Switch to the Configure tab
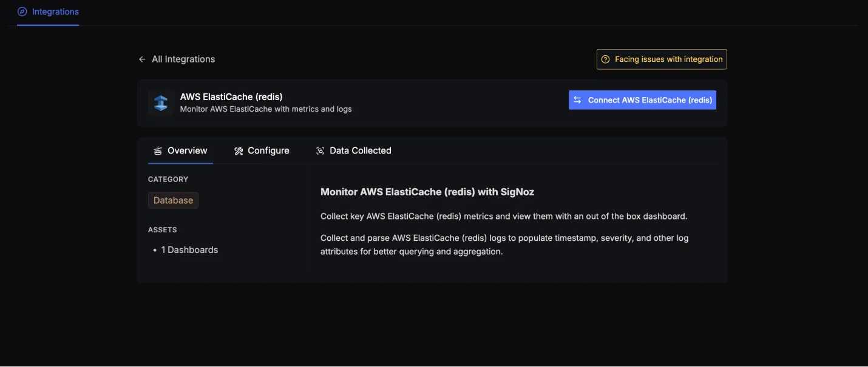 point(262,150)
